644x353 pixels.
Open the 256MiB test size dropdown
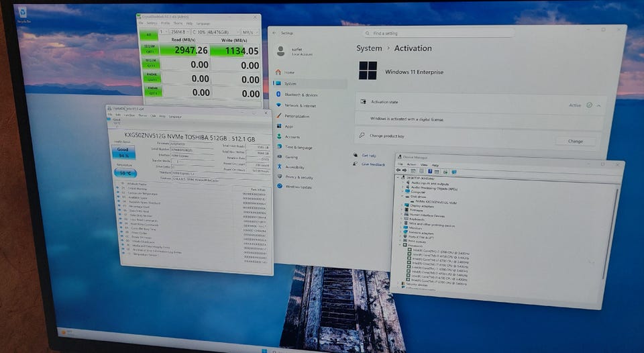180,32
